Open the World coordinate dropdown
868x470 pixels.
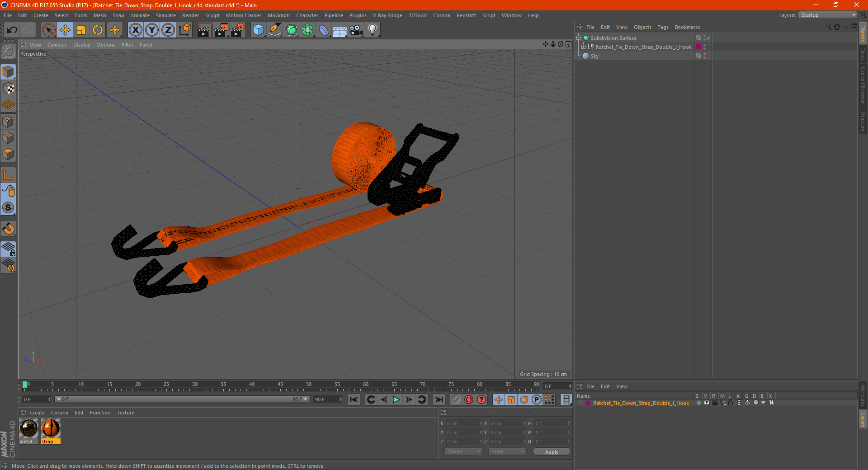coord(463,451)
